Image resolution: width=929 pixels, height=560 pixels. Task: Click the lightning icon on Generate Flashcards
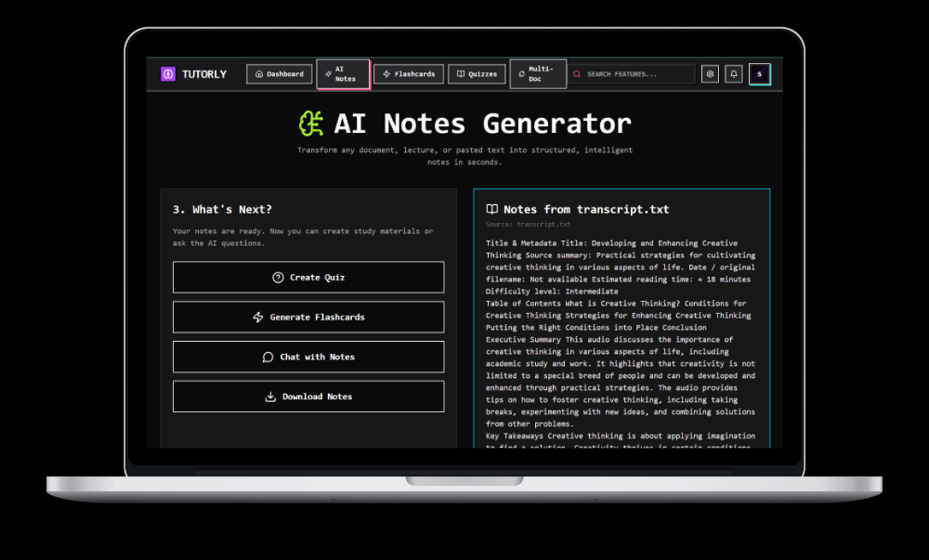tap(258, 318)
